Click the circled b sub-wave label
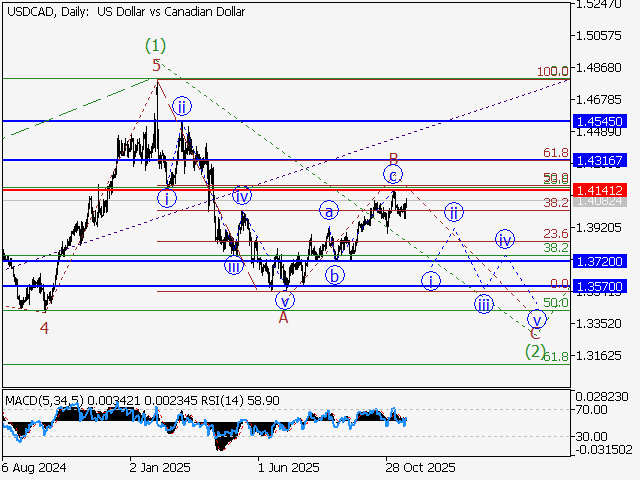640x480 pixels. (x=335, y=276)
